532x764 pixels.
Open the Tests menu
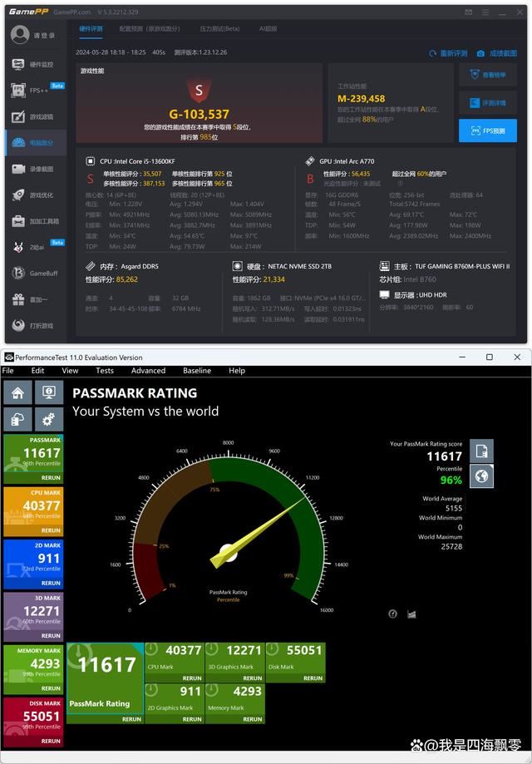pos(105,371)
